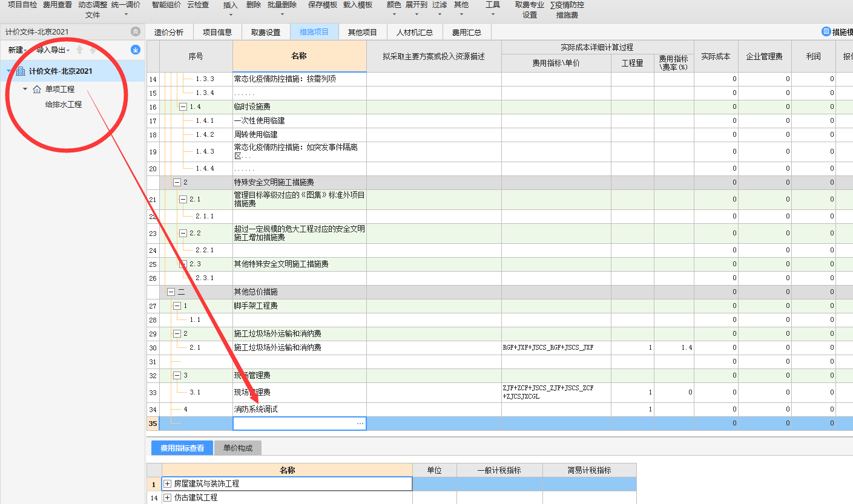Click the 费用查看 toolbar button

(58, 5)
